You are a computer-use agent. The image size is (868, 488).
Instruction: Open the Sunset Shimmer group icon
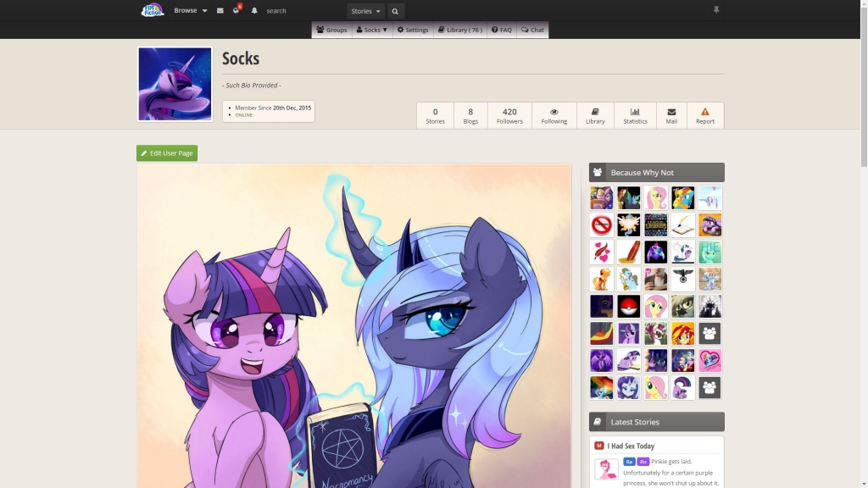tap(682, 333)
